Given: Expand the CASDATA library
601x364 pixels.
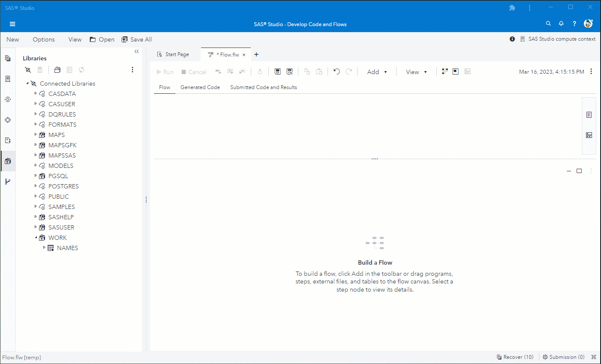Looking at the screenshot, I should pos(36,93).
